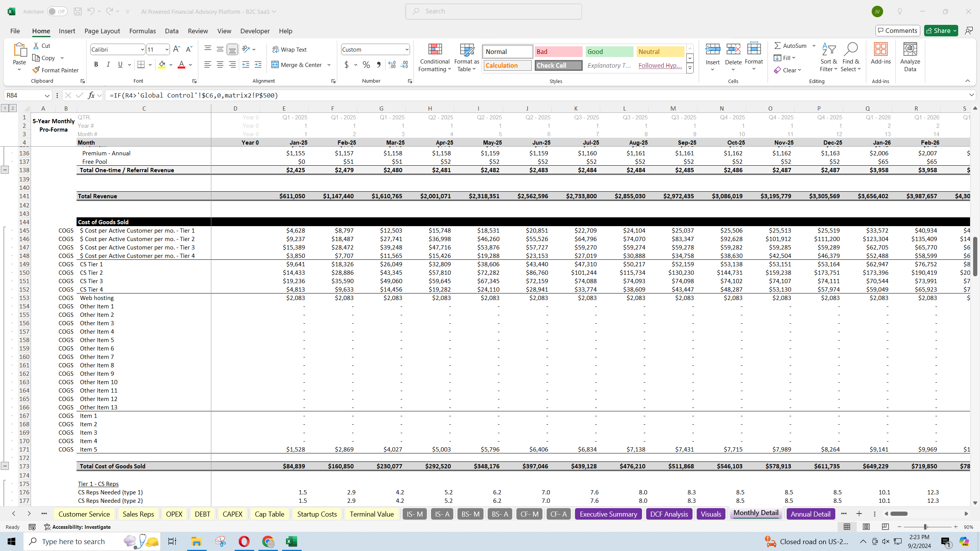Click Accessibility: Investigate status
The height and width of the screenshot is (551, 980).
pyautogui.click(x=77, y=527)
